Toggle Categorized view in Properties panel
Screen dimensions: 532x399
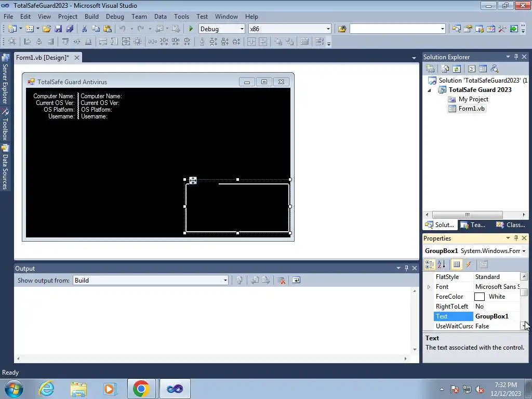point(430,264)
